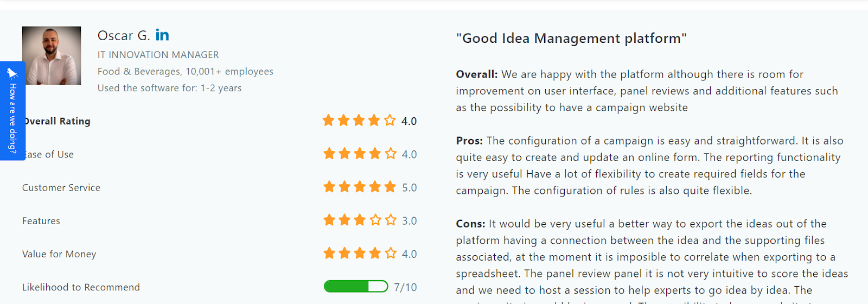Click the first star of Overall Rating
Image resolution: width=868 pixels, height=304 pixels.
329,121
